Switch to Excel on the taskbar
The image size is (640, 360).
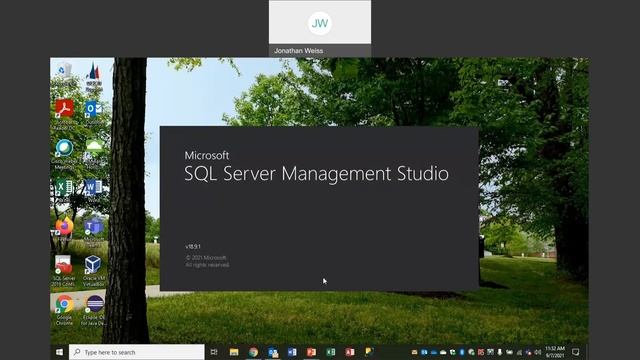click(331, 352)
